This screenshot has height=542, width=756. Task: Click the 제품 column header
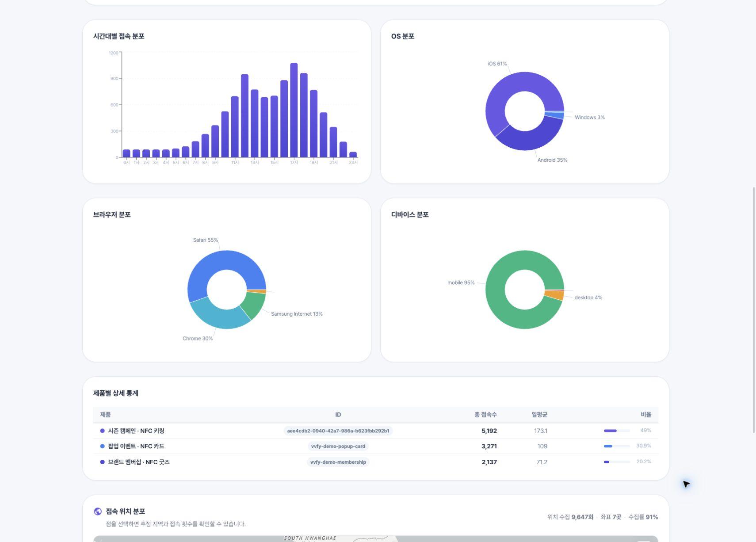(105, 415)
